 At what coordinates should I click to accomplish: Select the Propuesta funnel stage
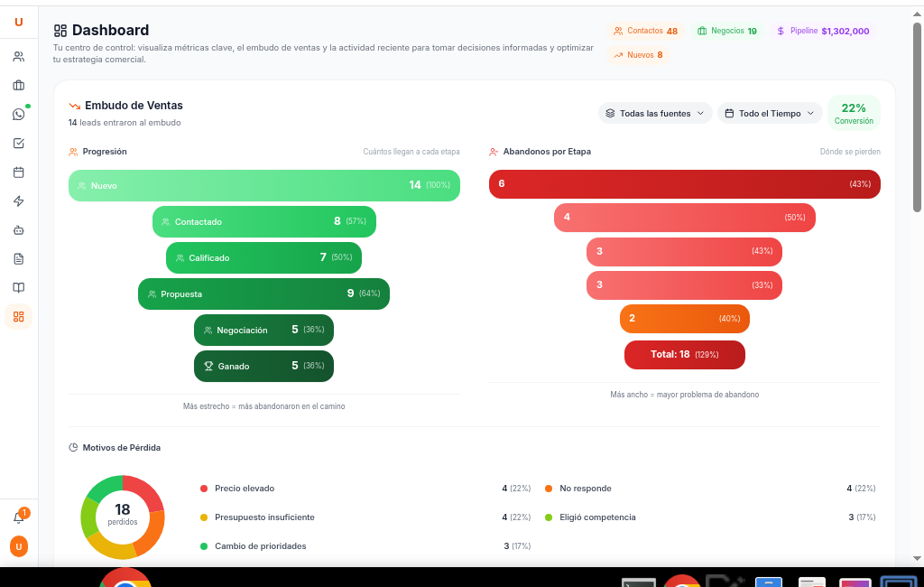pyautogui.click(x=264, y=293)
